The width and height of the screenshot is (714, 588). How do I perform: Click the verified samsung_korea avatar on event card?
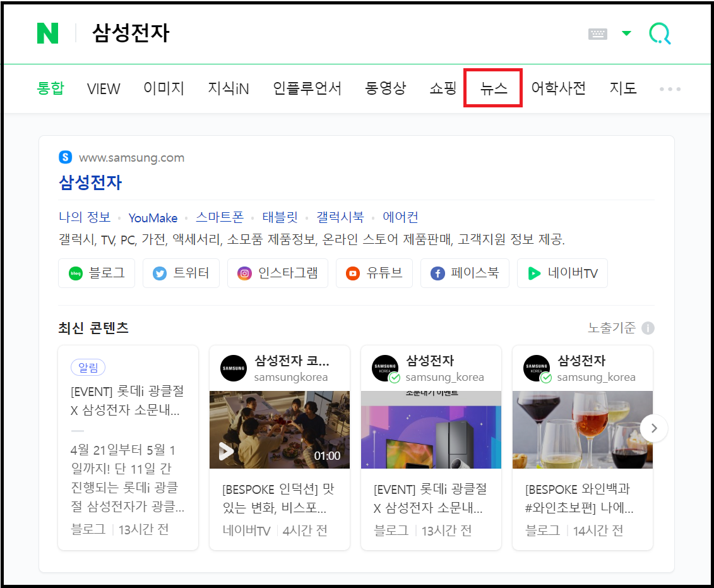385,368
